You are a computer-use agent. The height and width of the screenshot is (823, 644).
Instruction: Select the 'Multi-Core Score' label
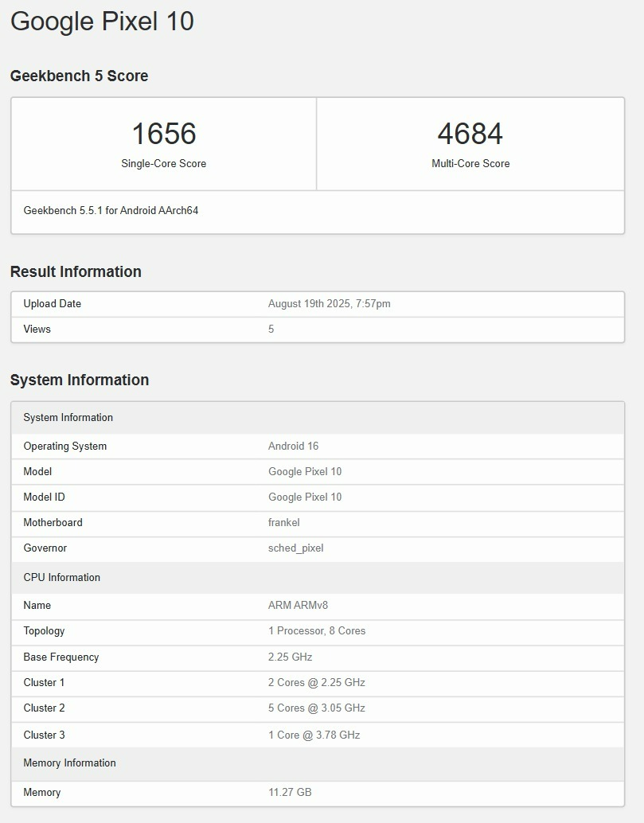pos(470,163)
